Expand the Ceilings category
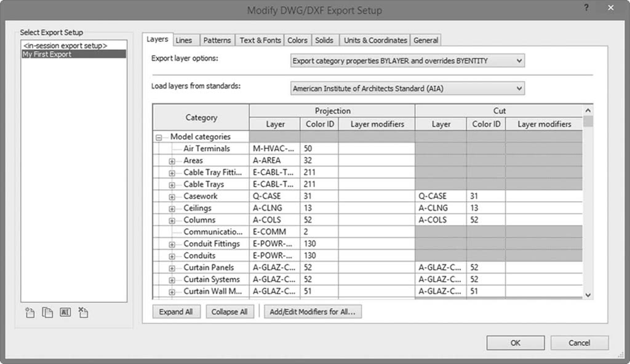This screenshot has width=630, height=364. [172, 208]
